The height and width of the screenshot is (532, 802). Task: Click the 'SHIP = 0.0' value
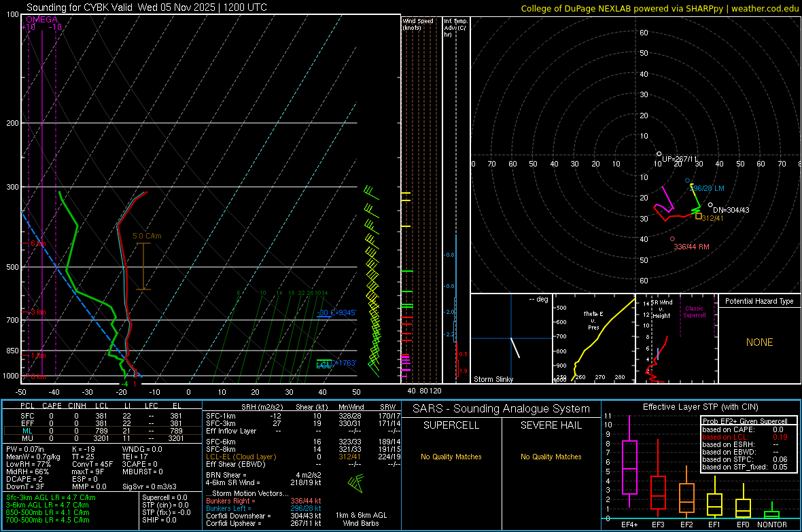(159, 520)
